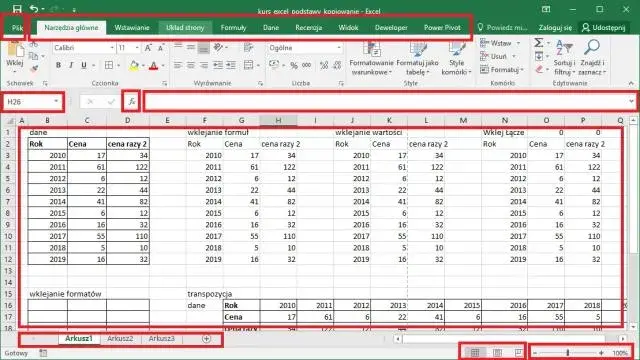
Task: Switch to Normal view in status bar
Action: click(x=475, y=352)
